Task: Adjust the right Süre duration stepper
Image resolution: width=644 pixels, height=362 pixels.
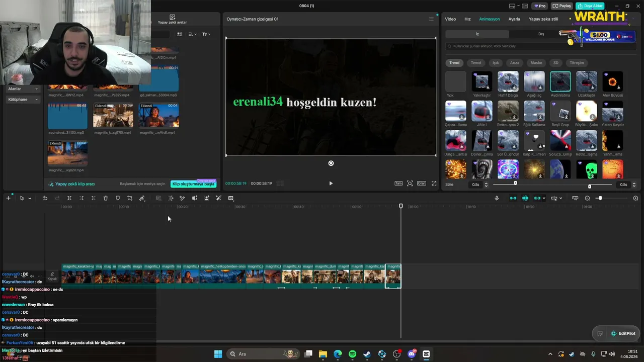Action: [x=634, y=185]
